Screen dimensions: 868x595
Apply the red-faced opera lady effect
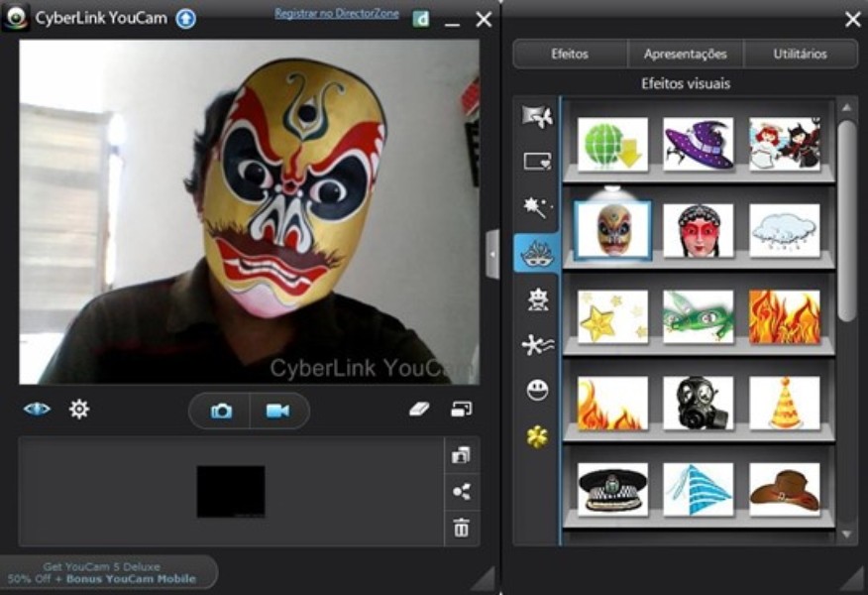click(x=699, y=230)
